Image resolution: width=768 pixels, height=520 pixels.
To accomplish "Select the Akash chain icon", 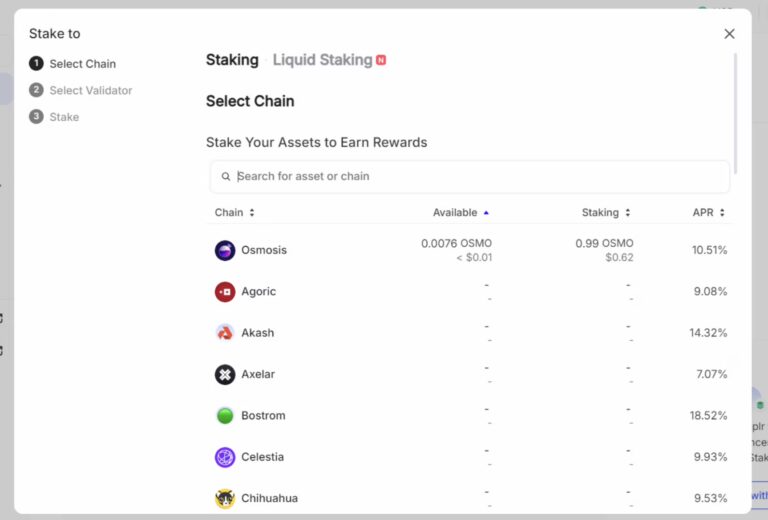I will (225, 333).
